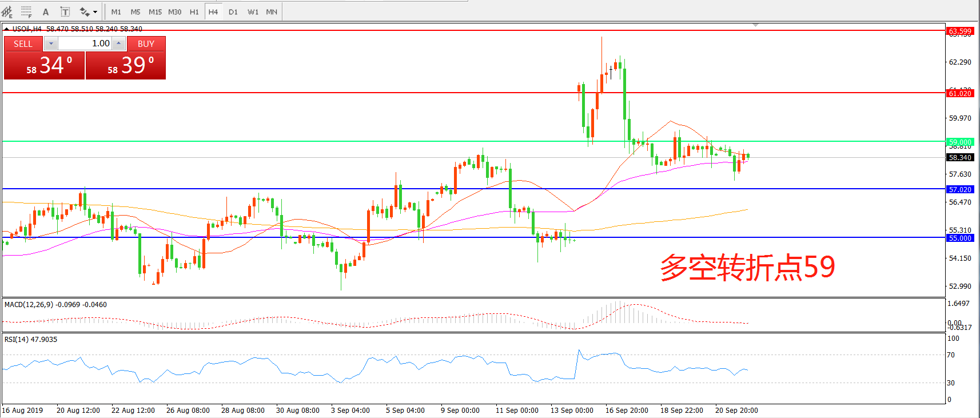Pick the Text (A) drawing tool

click(46, 11)
